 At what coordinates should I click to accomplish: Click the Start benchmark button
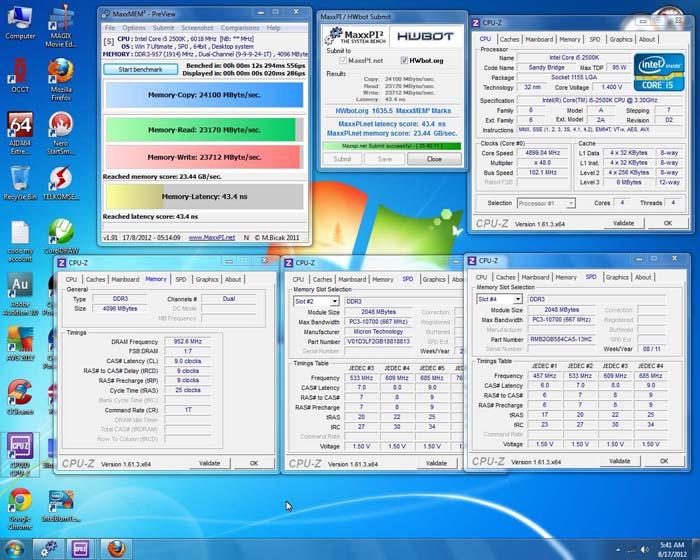click(141, 69)
